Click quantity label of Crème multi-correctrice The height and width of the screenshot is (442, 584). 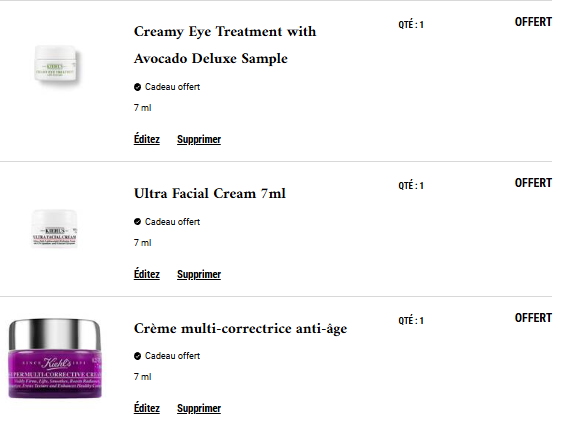coord(411,321)
